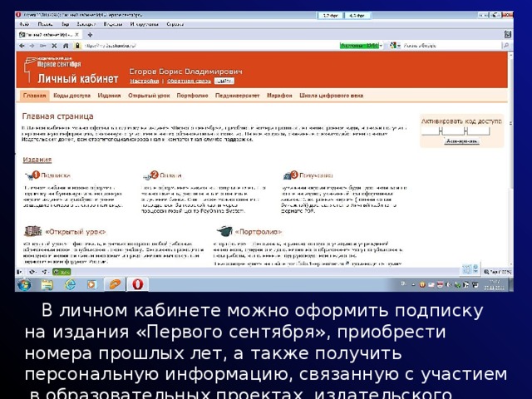The width and height of the screenshot is (532, 399).
Task: Select the Школа цифрового века tab
Action: [x=331, y=96]
